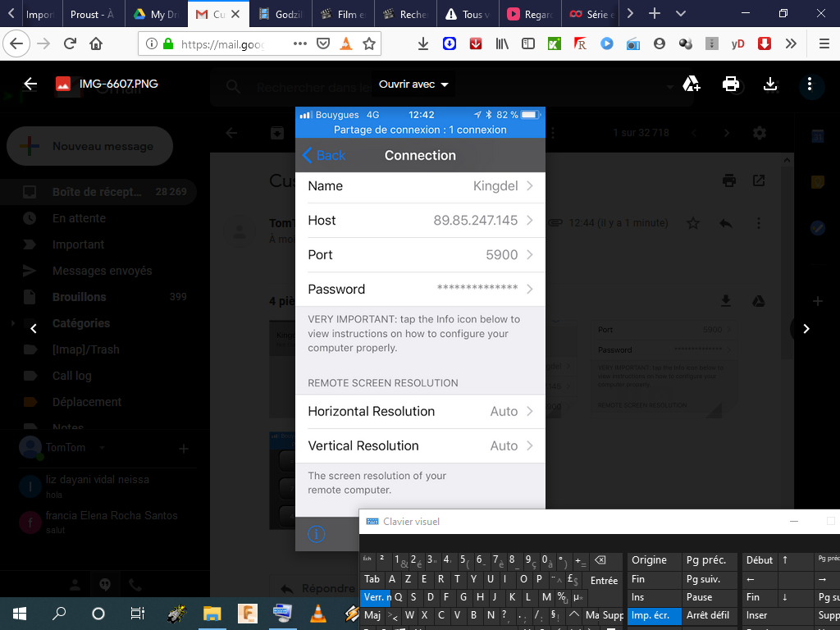Image resolution: width=840 pixels, height=630 pixels.
Task: Switch to the Godzilla tab
Action: coord(281,14)
